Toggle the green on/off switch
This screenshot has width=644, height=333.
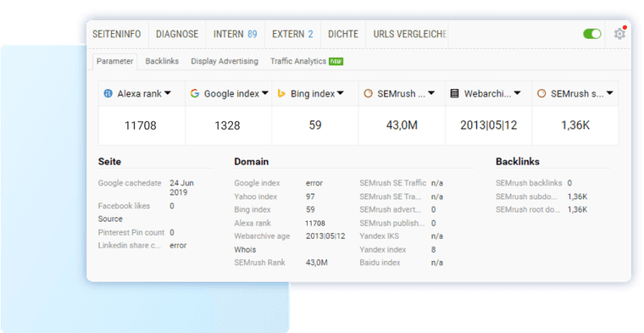coord(591,34)
